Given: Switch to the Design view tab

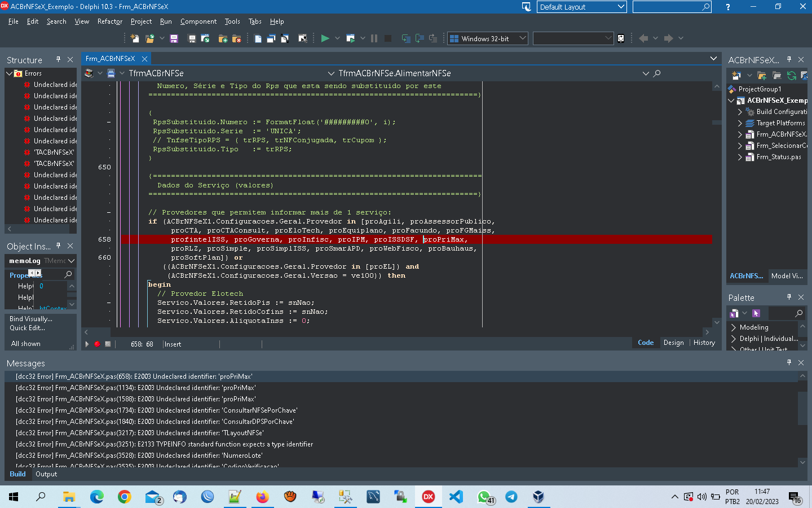Looking at the screenshot, I should [x=673, y=343].
